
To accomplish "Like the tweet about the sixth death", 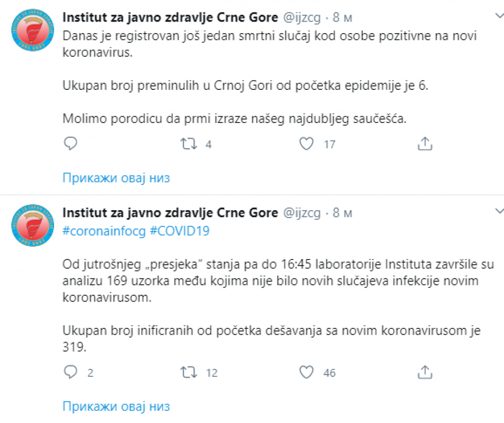I will click(307, 143).
